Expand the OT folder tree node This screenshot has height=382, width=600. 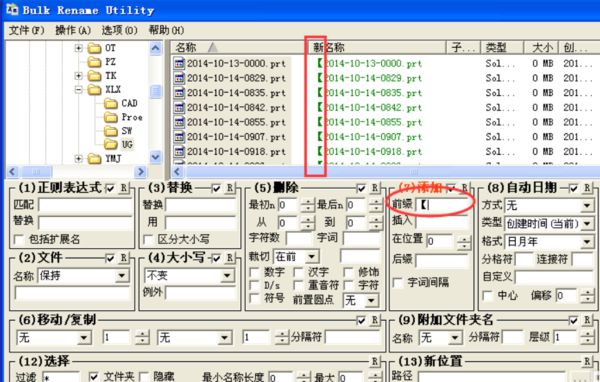click(78, 48)
